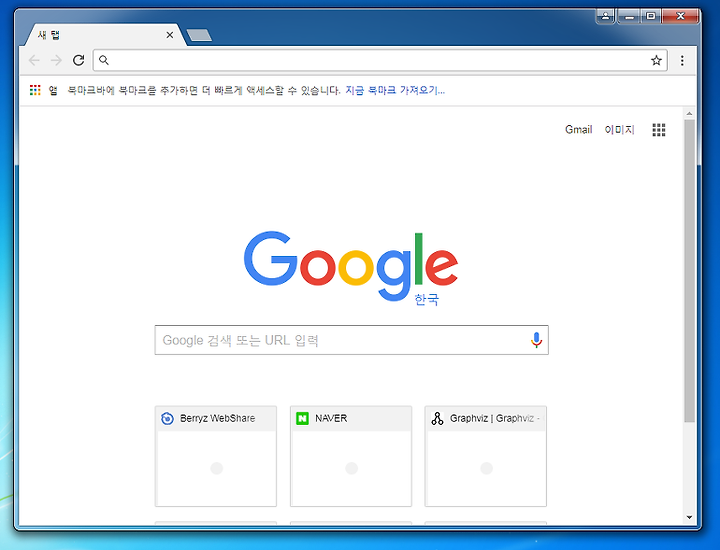This screenshot has width=720, height=550.
Task: Minimize the Chrome window
Action: pos(630,16)
